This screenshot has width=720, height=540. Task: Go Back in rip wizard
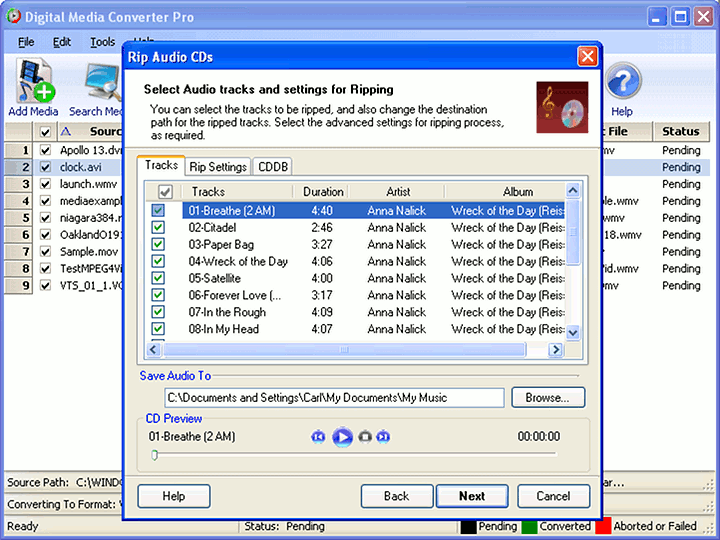[397, 496]
